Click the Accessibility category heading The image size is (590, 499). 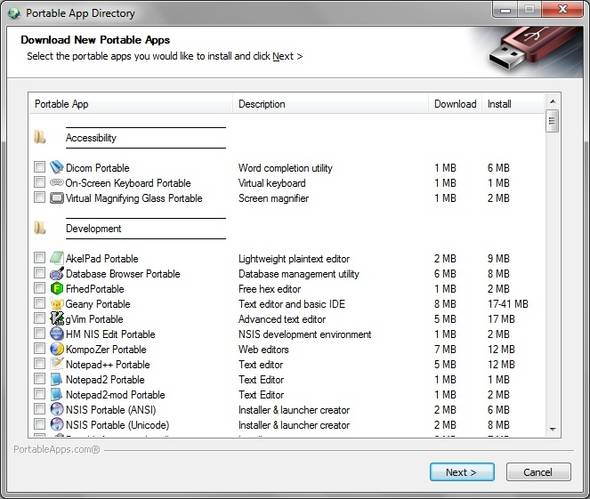91,138
